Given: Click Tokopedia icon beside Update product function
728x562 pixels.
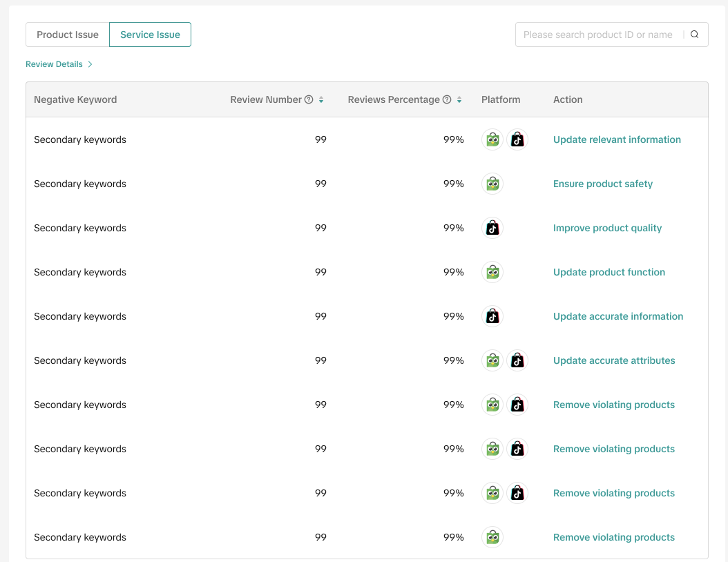Looking at the screenshot, I should (492, 273).
